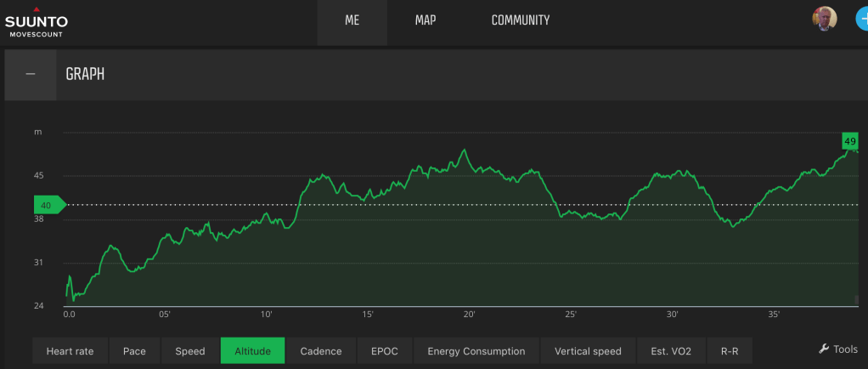Switch to the MAP tab
Image resolution: width=868 pixels, height=369 pixels.
click(426, 20)
